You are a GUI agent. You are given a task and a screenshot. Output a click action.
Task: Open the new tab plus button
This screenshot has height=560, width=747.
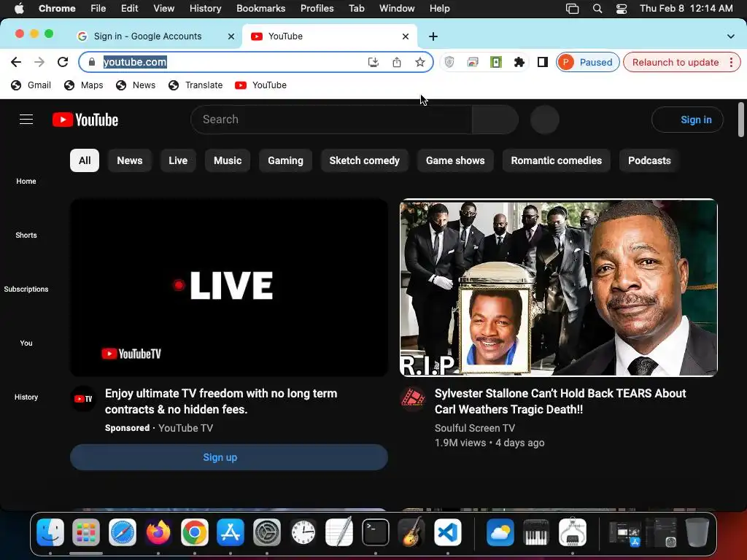(433, 36)
